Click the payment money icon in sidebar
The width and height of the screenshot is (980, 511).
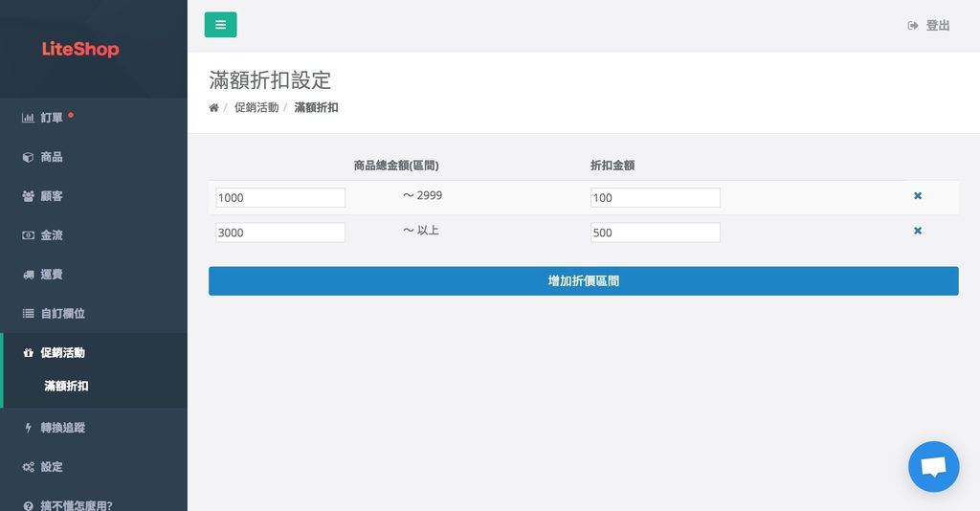tap(28, 235)
